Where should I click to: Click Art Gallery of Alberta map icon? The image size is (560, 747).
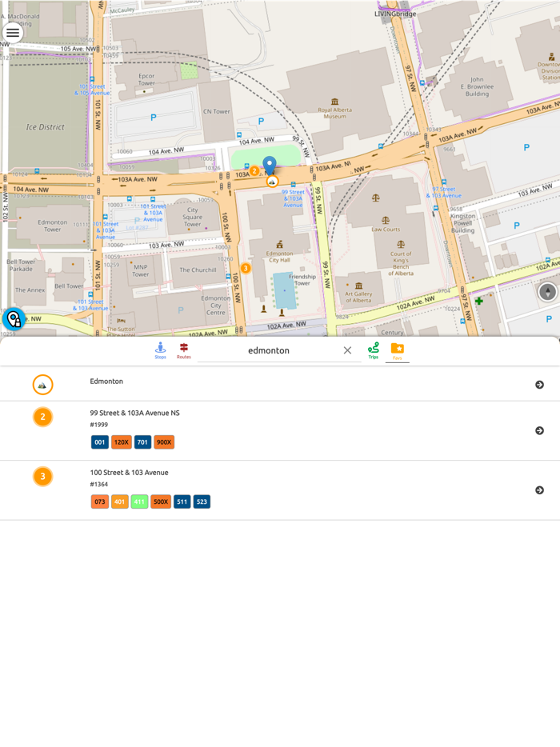pos(359,286)
